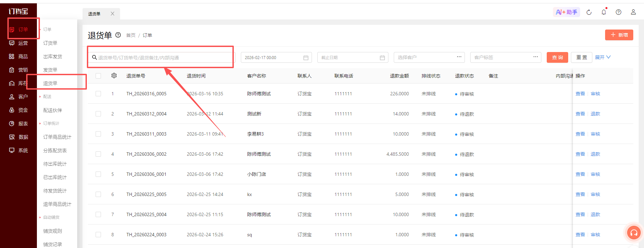Open the start date picker 2026-02-17 00:00
This screenshot has height=248, width=644.
(x=276, y=57)
